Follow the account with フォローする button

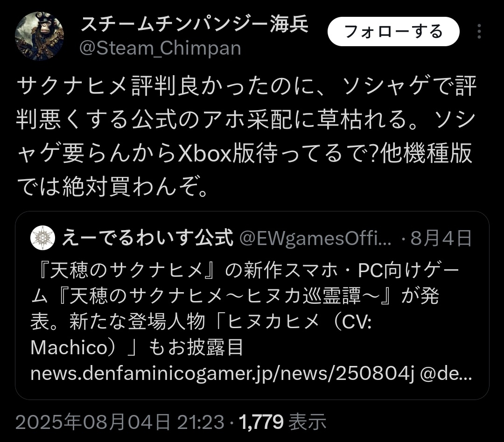(x=393, y=31)
